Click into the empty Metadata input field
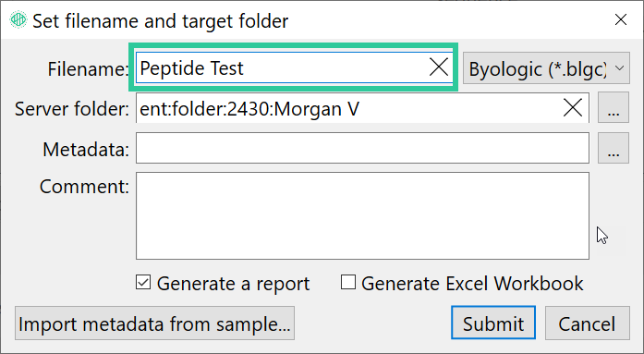The image size is (644, 354). (362, 148)
